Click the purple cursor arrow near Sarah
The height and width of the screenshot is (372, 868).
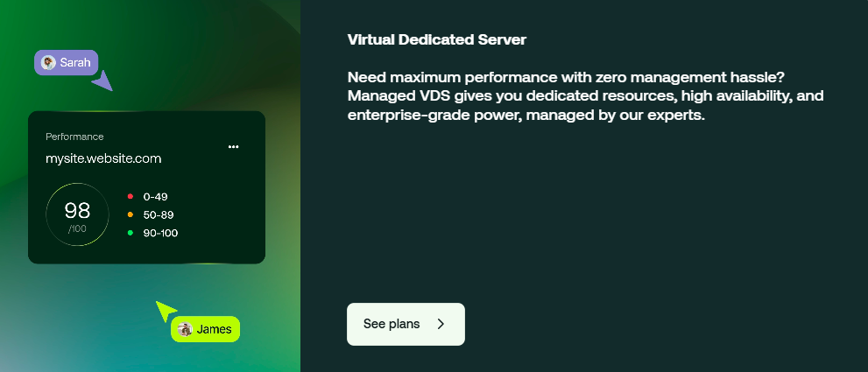pos(102,81)
